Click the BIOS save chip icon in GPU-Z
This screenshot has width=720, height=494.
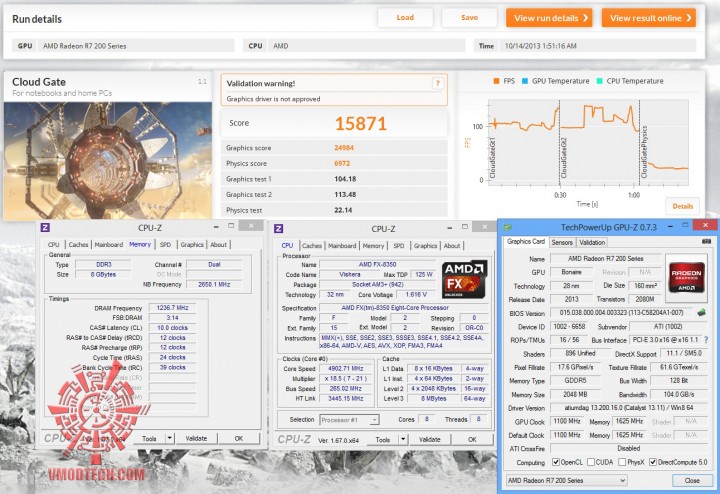click(701, 313)
